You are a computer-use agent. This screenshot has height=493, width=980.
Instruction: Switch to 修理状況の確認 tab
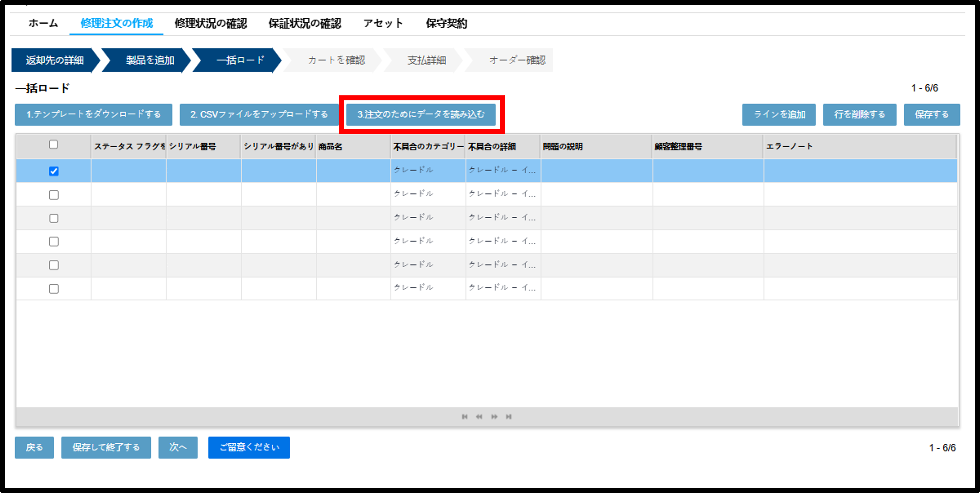(x=211, y=23)
